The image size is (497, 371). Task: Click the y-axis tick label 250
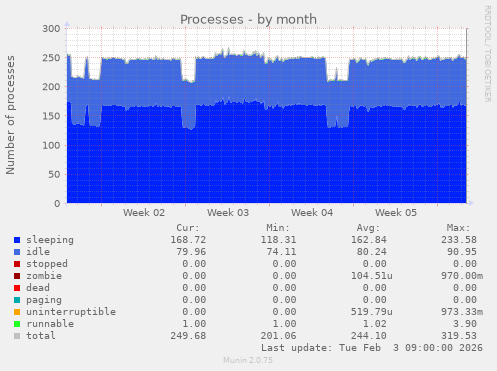[x=51, y=58]
